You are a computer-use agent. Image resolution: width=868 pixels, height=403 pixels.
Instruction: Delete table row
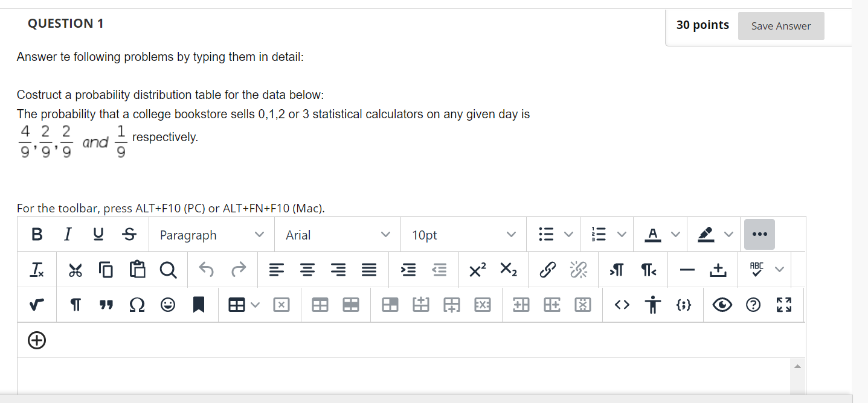483,306
